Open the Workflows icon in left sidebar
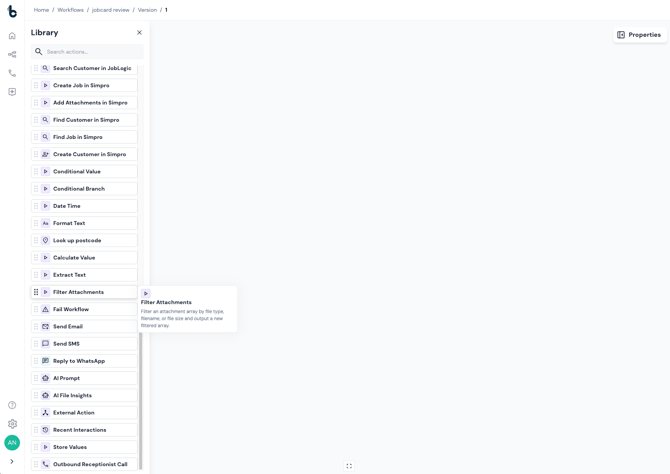This screenshot has height=474, width=670. click(12, 54)
